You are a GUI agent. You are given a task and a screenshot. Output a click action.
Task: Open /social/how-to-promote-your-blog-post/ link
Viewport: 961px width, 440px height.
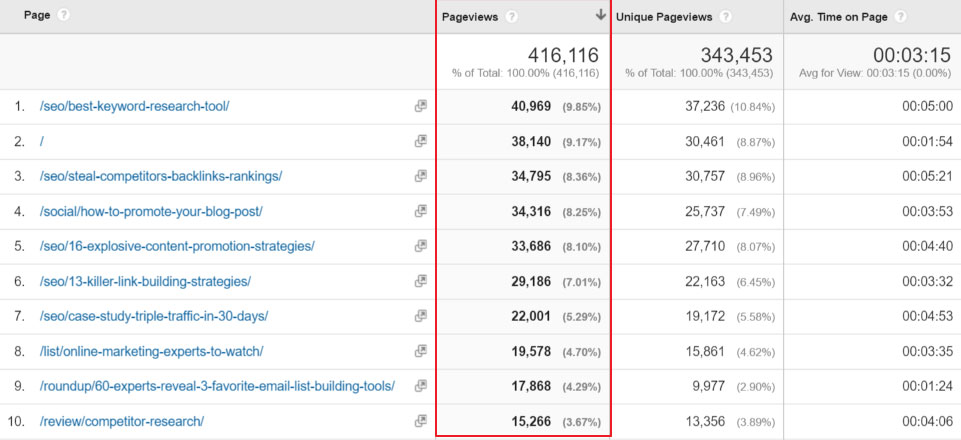point(151,211)
